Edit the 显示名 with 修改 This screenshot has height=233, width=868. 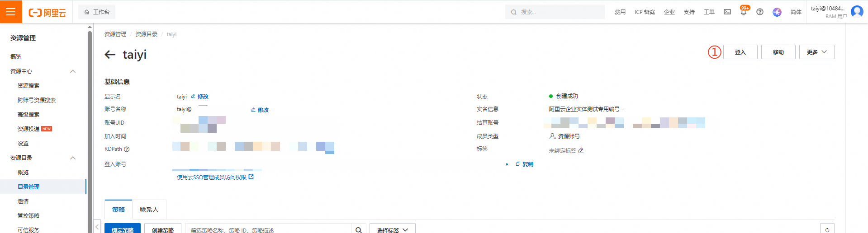point(200,96)
